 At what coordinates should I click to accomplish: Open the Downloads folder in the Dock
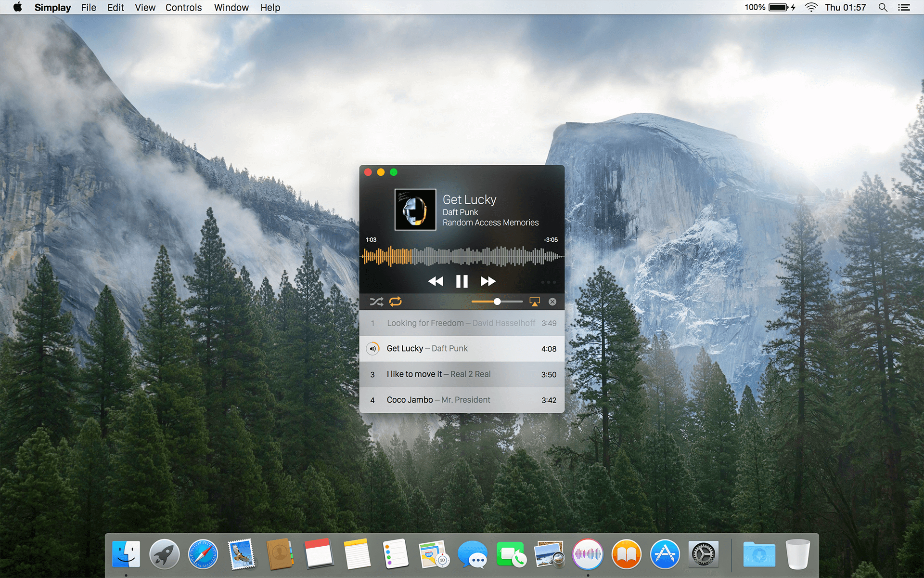[x=759, y=554]
